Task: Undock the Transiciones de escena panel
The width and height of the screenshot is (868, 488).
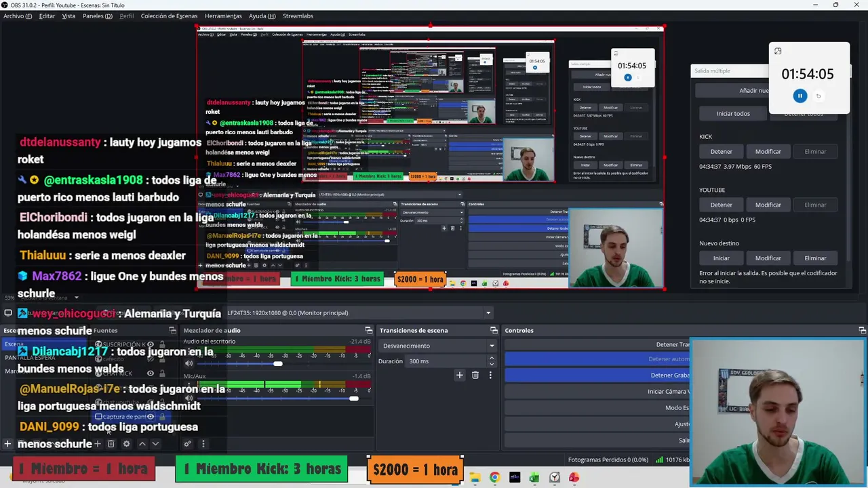Action: [x=494, y=330]
